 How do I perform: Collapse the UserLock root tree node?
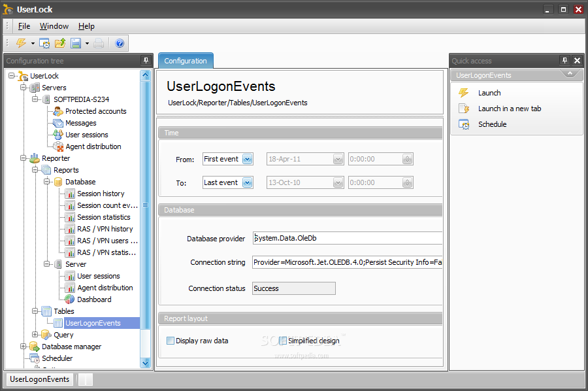12,76
